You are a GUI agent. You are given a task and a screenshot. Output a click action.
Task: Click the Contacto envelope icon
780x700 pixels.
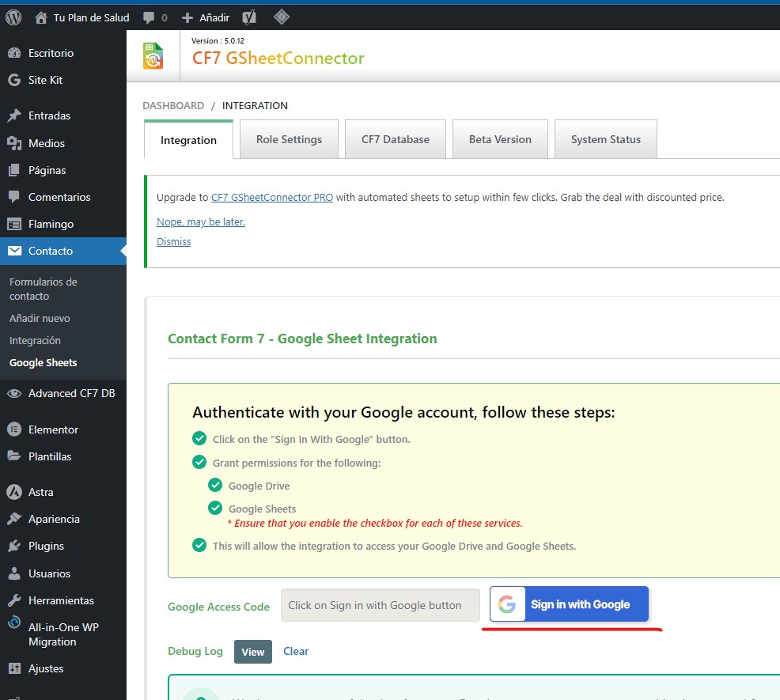pos(14,251)
